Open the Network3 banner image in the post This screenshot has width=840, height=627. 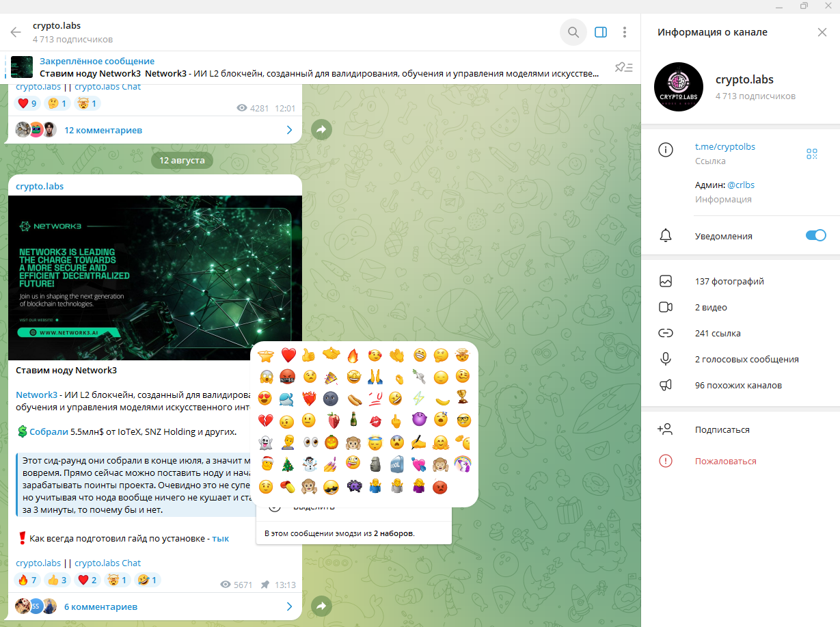click(155, 278)
